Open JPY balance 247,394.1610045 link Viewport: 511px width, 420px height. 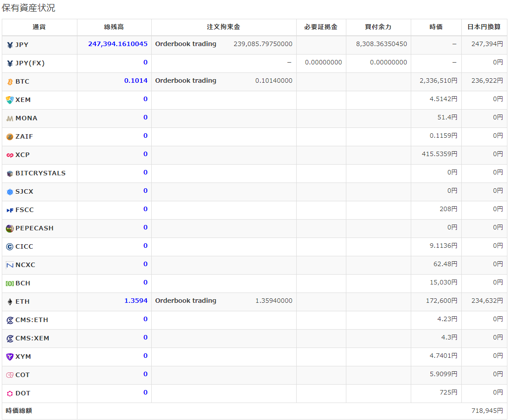point(118,44)
